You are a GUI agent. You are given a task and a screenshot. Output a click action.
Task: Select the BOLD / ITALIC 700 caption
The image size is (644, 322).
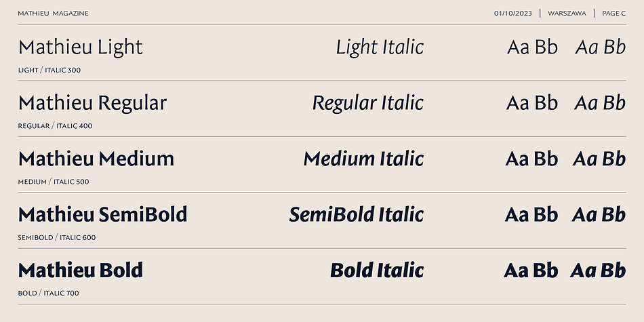pyautogui.click(x=48, y=294)
